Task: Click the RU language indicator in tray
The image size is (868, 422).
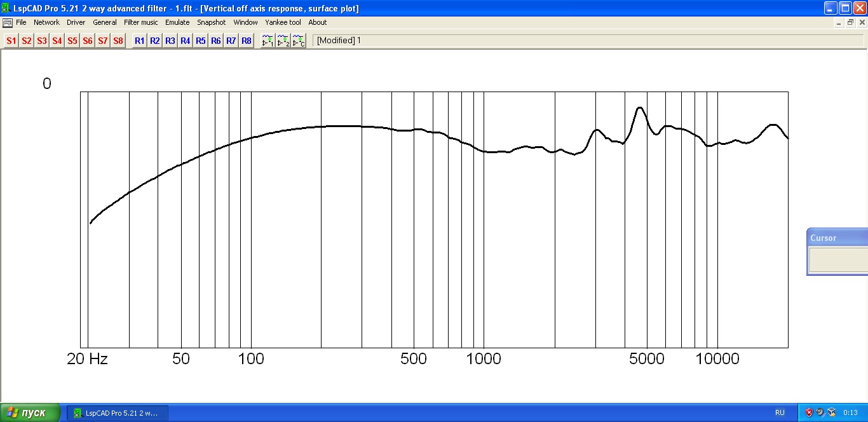Action: click(780, 412)
